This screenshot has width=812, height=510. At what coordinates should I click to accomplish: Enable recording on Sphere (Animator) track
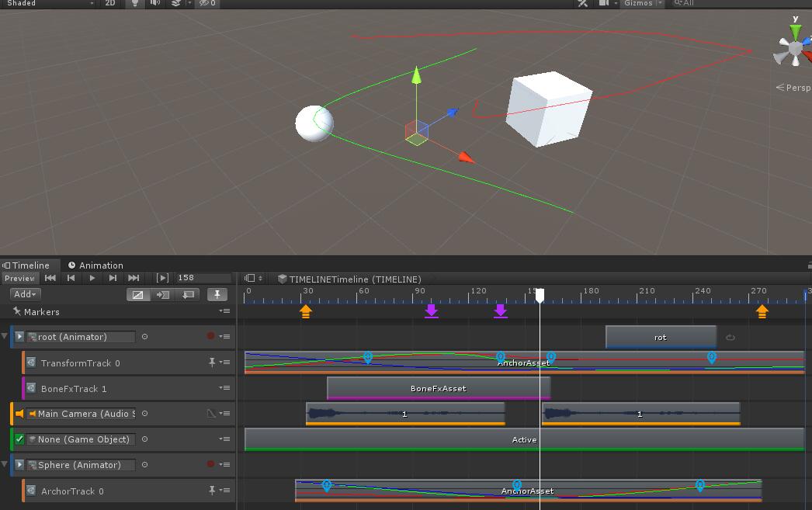click(x=210, y=464)
